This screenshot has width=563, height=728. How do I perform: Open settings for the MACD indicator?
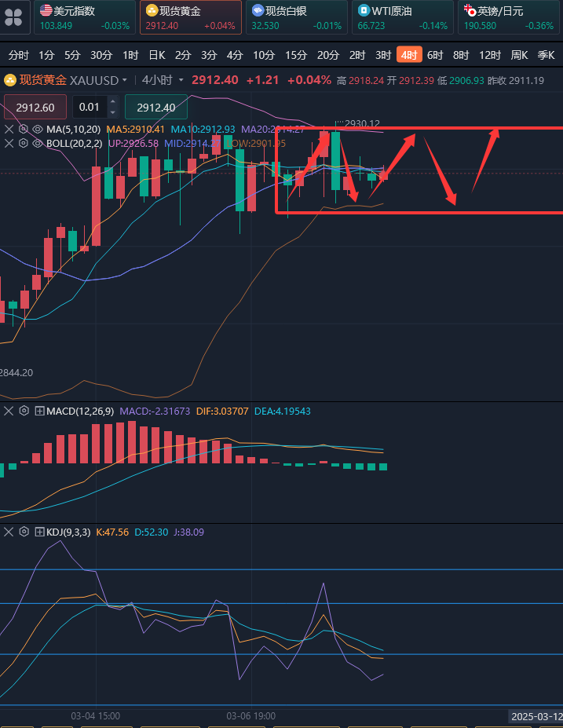point(24,411)
